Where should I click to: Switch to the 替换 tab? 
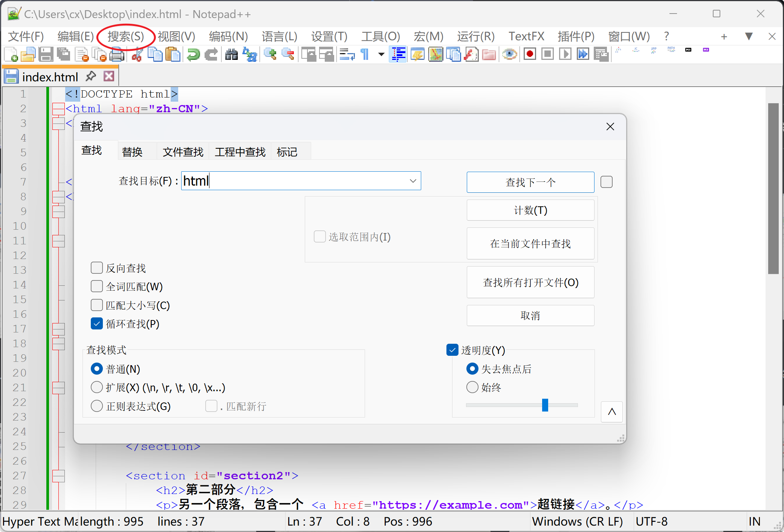[x=132, y=152]
